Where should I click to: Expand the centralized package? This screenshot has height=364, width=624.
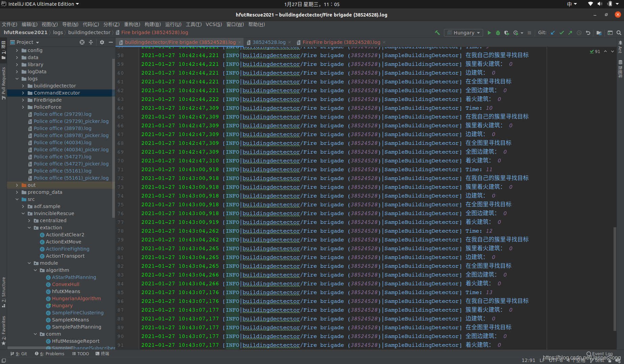pyautogui.click(x=29, y=220)
